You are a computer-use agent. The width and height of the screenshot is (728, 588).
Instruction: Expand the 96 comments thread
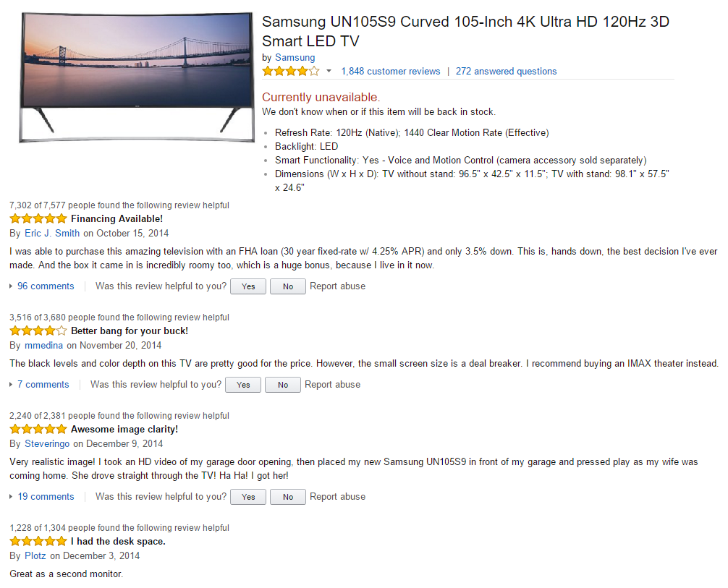46,286
